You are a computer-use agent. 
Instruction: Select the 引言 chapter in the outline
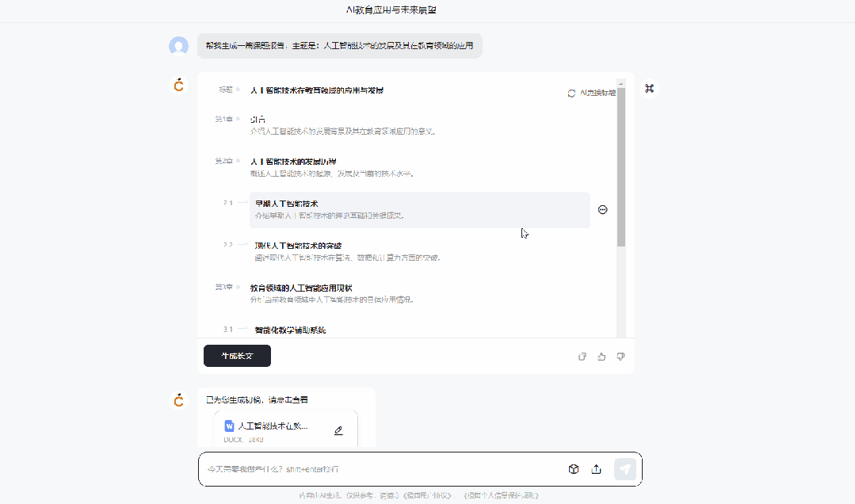pos(258,119)
